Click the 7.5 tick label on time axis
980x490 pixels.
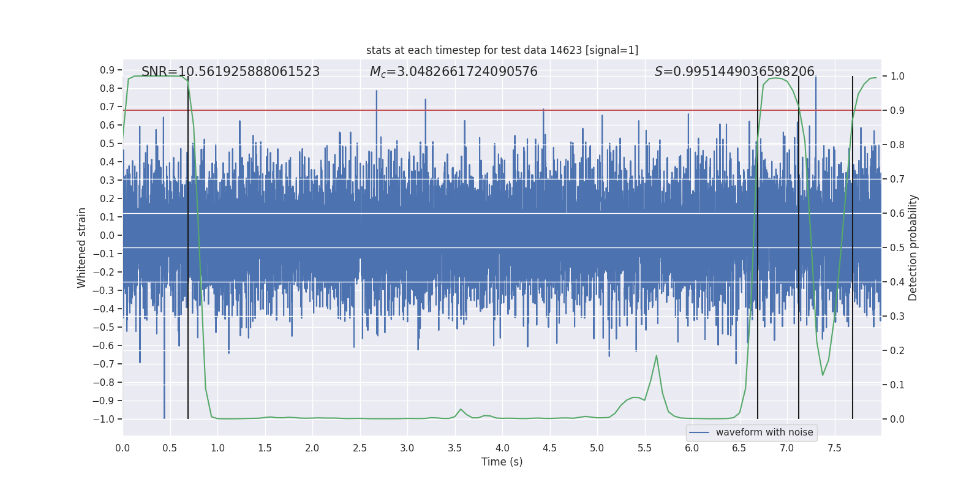coord(834,448)
